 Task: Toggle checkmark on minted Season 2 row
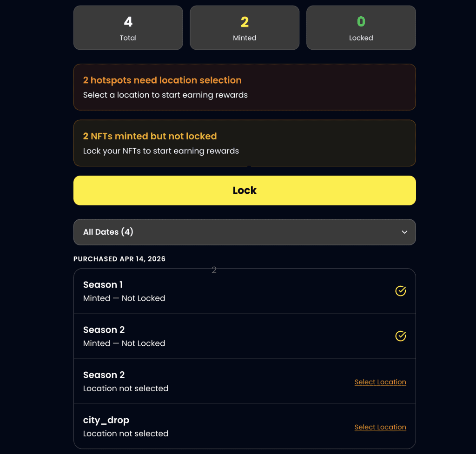coord(400,336)
